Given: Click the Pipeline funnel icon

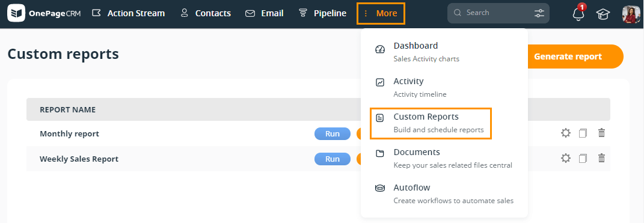Looking at the screenshot, I should [303, 13].
